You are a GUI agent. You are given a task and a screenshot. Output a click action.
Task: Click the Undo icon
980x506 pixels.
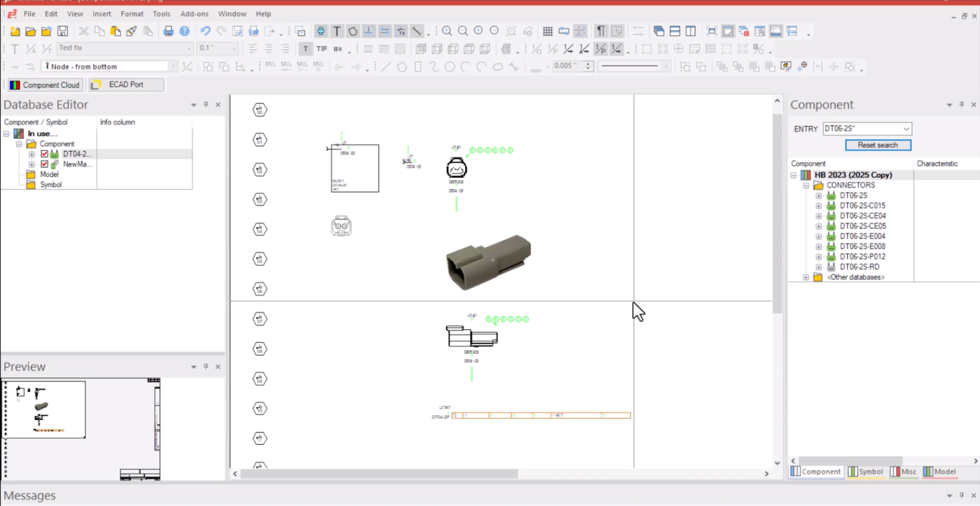point(206,31)
